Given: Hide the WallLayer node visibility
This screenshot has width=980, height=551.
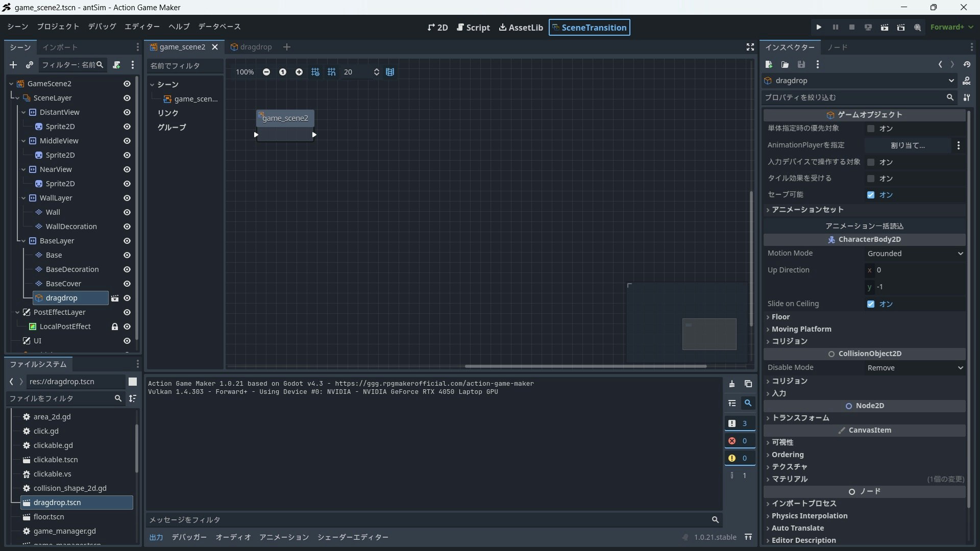Looking at the screenshot, I should tap(127, 198).
